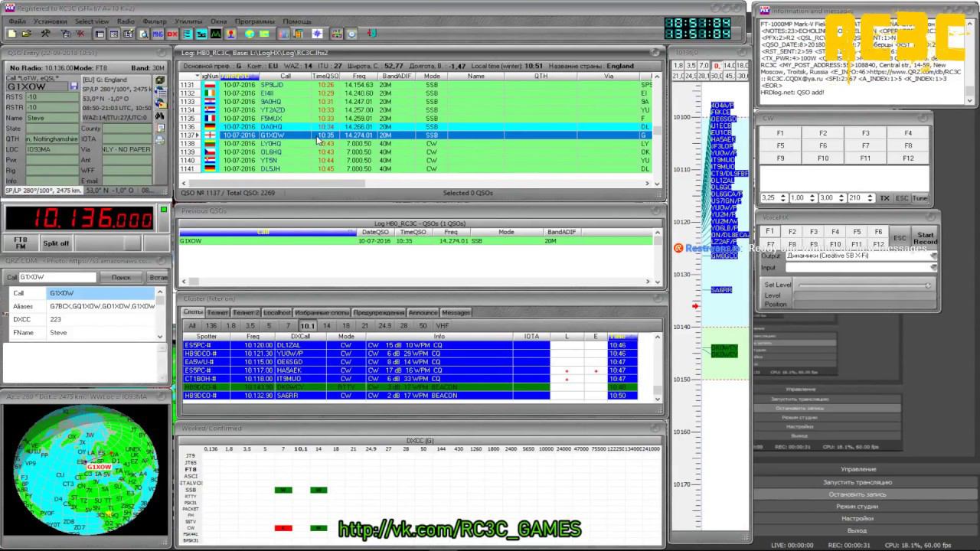Click the exit door toolbar icon
980x551 pixels.
pyautogui.click(x=372, y=34)
